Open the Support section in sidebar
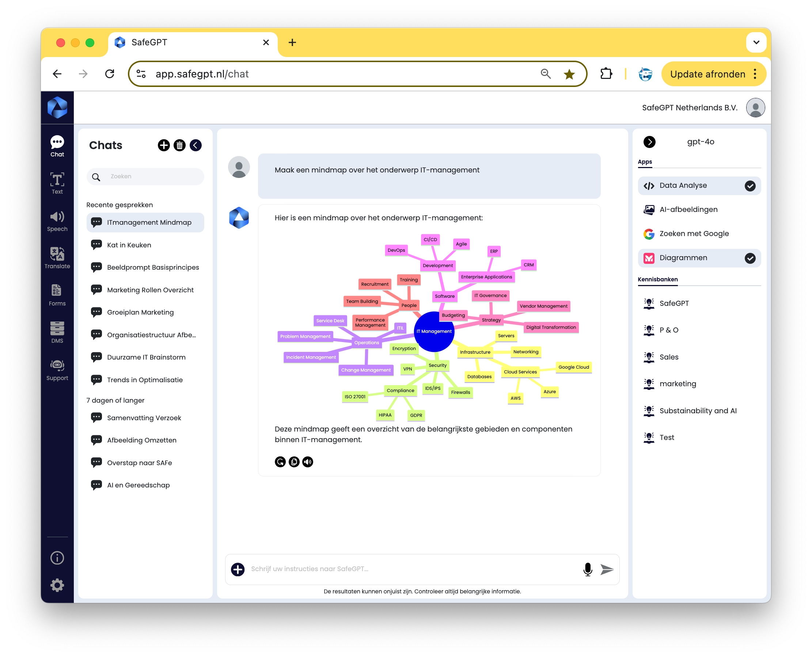 (57, 370)
